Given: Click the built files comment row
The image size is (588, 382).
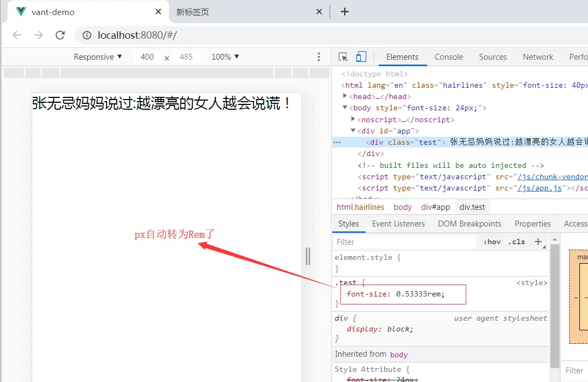Looking at the screenshot, I should [x=450, y=165].
